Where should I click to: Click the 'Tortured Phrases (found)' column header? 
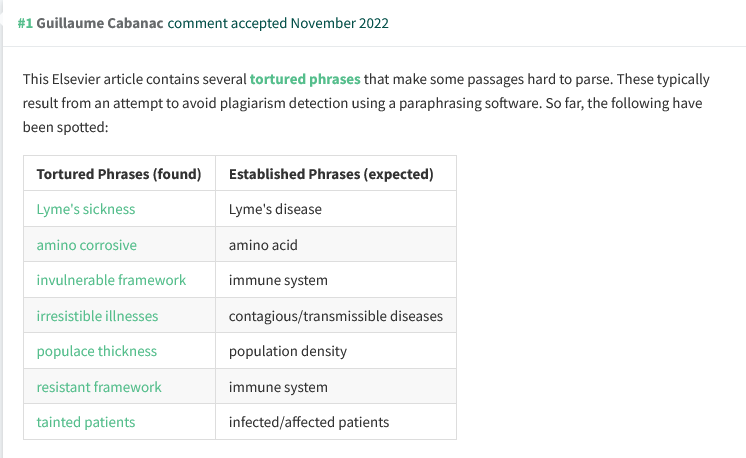(119, 174)
